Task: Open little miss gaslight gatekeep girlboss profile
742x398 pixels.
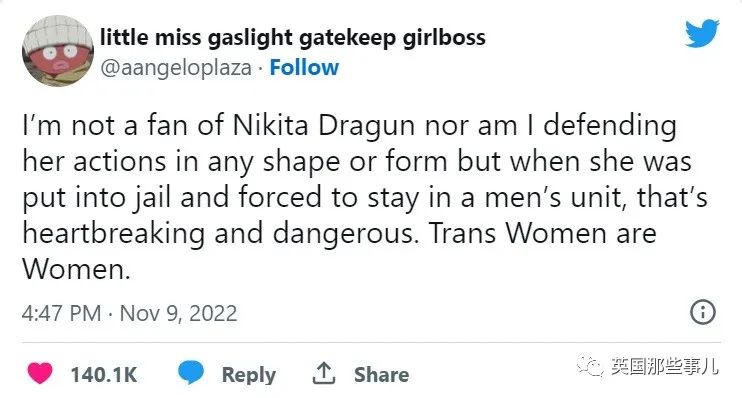Action: coord(293,37)
